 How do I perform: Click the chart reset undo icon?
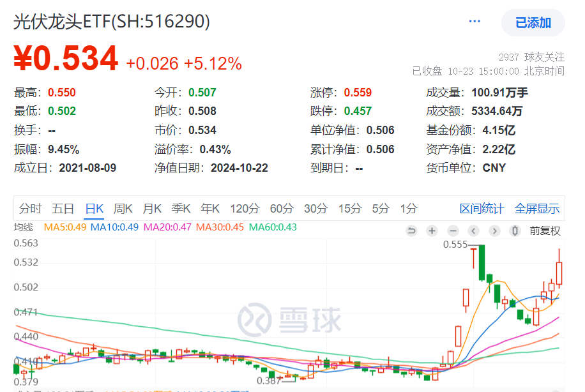[x=411, y=231]
